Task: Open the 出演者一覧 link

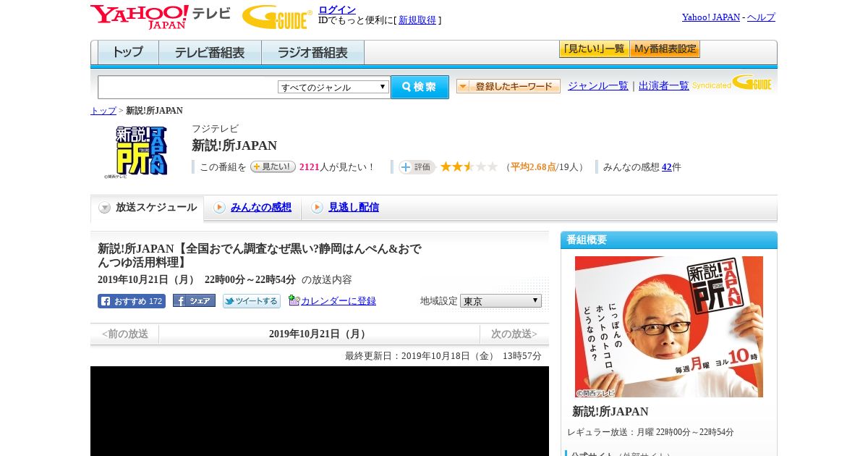Action: click(x=664, y=86)
